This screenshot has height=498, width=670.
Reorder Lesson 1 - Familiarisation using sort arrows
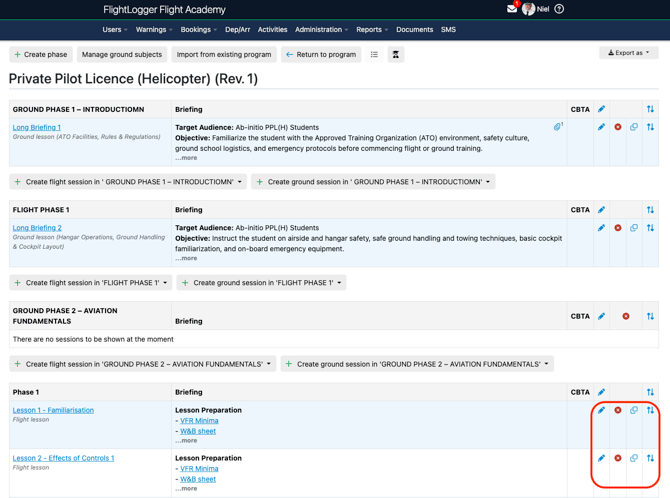pos(650,410)
